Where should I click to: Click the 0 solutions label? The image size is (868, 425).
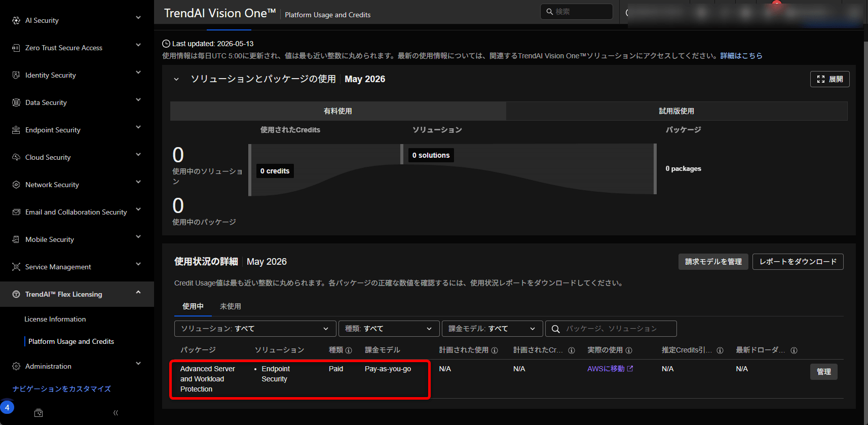coord(431,155)
